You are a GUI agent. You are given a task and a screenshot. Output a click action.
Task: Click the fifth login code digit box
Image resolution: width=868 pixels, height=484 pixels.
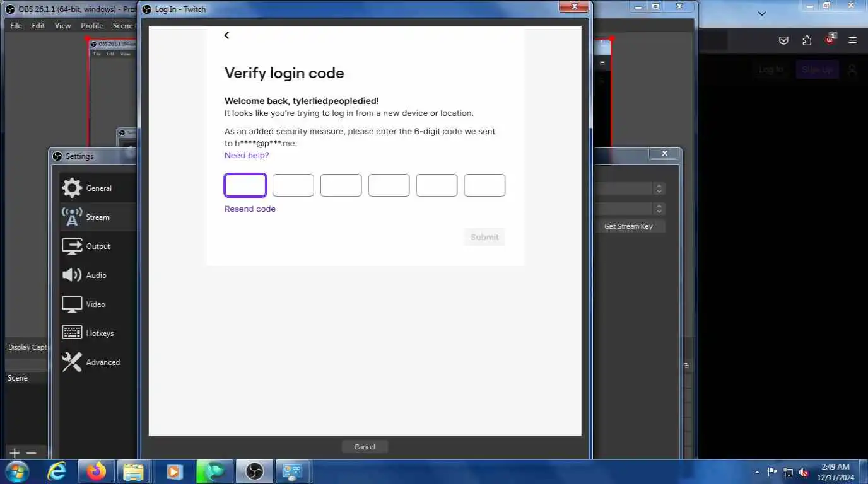[437, 185]
